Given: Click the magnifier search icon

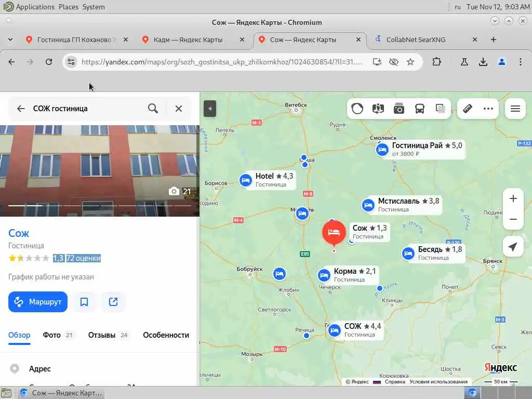Looking at the screenshot, I should 153,109.
